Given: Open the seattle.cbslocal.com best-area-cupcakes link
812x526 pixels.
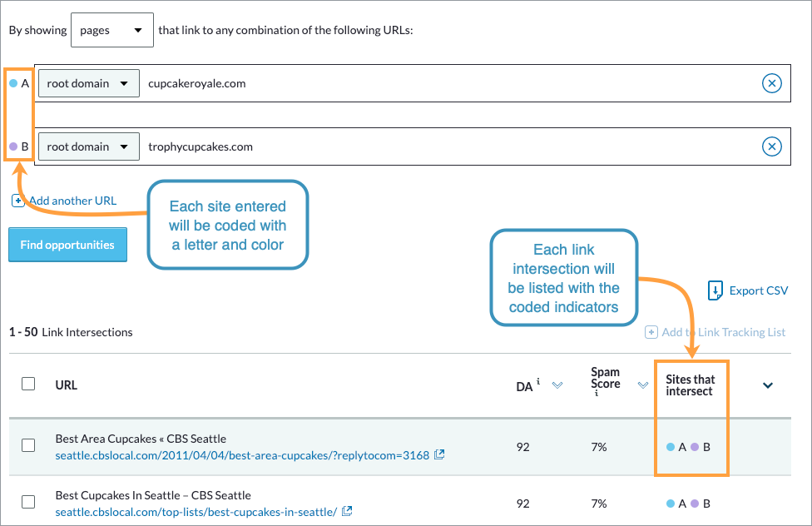Looking at the screenshot, I should tap(241, 455).
